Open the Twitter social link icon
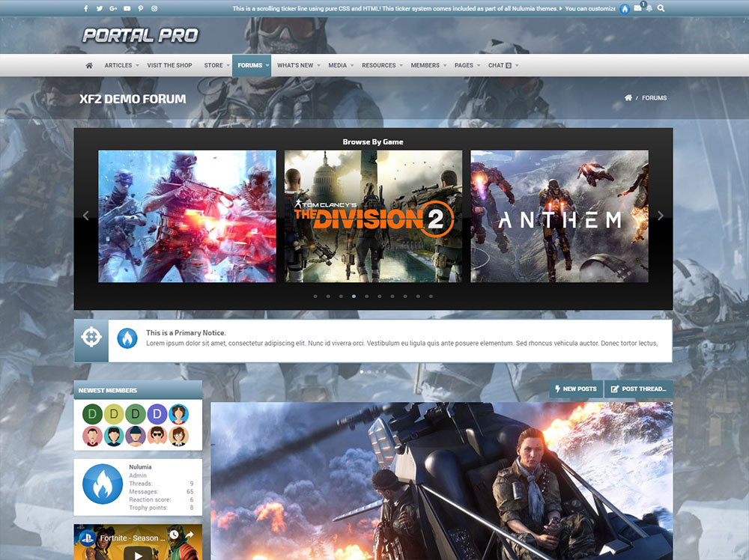The height and width of the screenshot is (560, 749). pyautogui.click(x=100, y=8)
